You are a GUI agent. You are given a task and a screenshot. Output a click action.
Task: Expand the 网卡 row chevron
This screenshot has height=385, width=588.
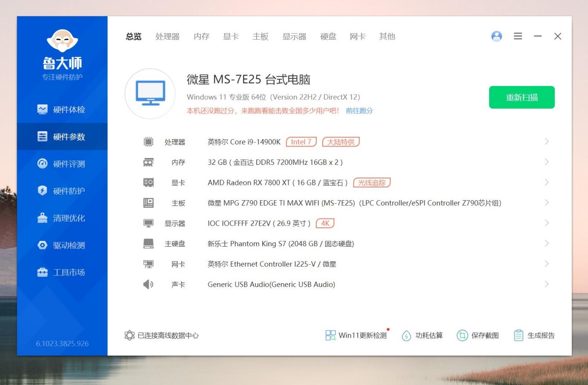click(x=547, y=264)
